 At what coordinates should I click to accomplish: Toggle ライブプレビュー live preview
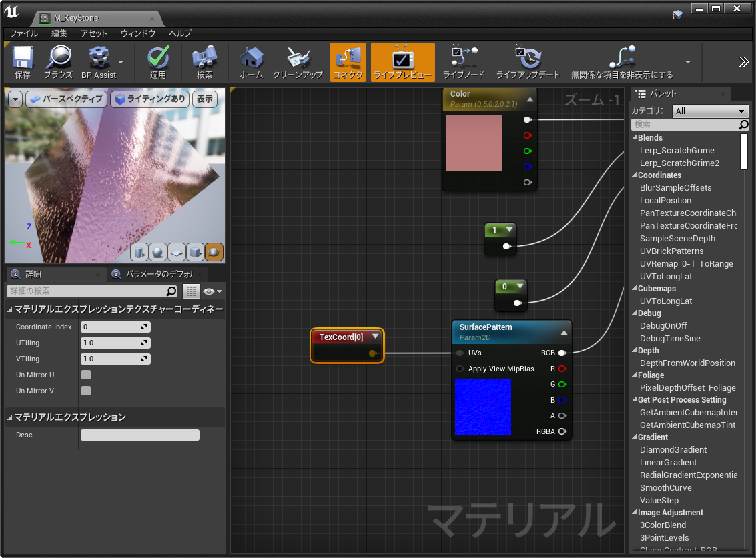(x=402, y=62)
